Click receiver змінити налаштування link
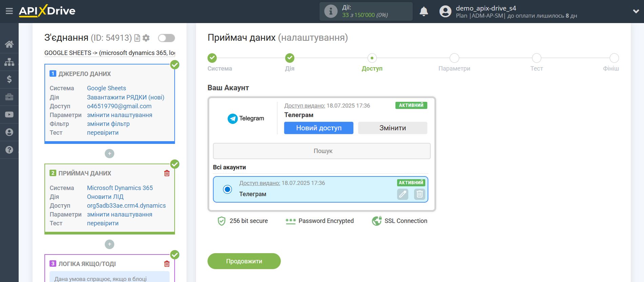 pyautogui.click(x=120, y=214)
